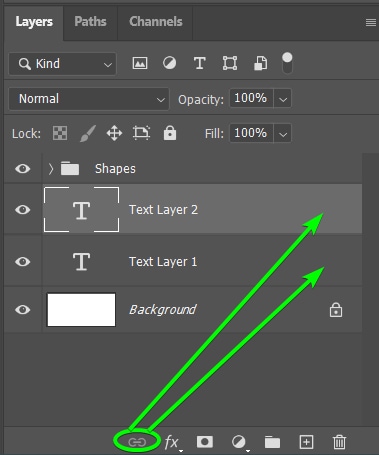Open the Opacity slider dropdown arrow
The height and width of the screenshot is (455, 379).
tap(283, 99)
